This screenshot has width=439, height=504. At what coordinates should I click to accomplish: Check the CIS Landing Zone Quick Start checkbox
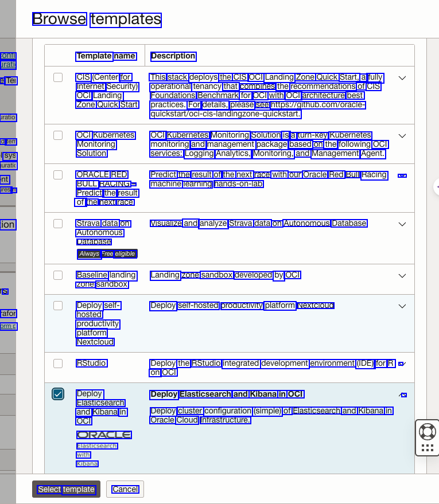58,77
